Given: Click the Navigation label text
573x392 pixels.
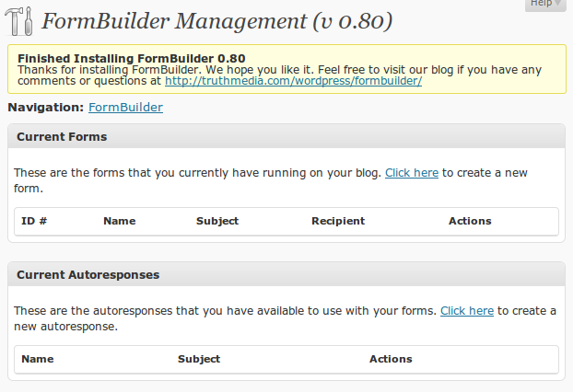Looking at the screenshot, I should click(46, 108).
